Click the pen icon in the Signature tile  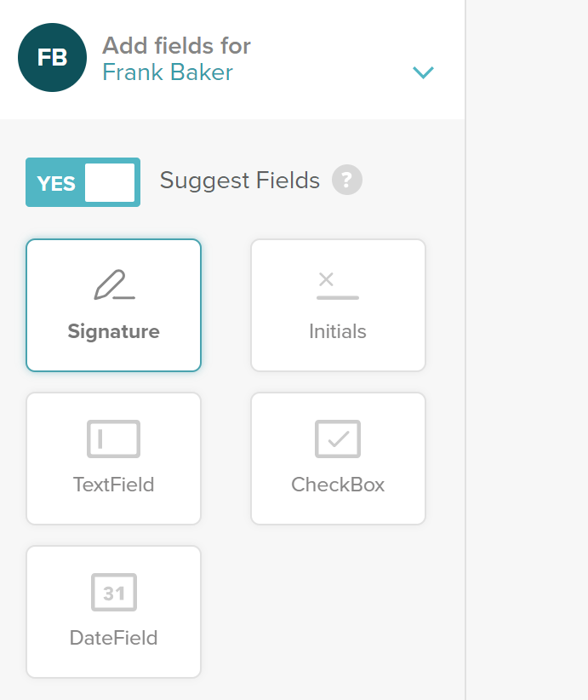113,285
